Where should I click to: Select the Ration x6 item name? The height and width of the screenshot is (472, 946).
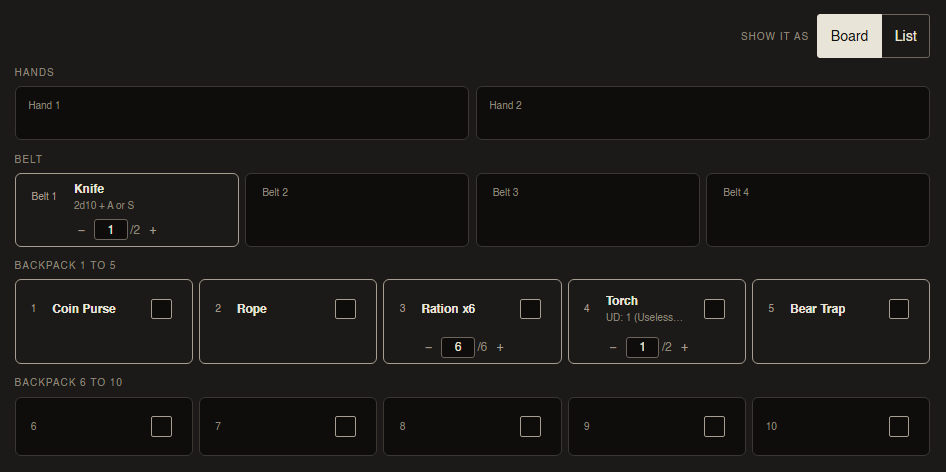pos(448,309)
